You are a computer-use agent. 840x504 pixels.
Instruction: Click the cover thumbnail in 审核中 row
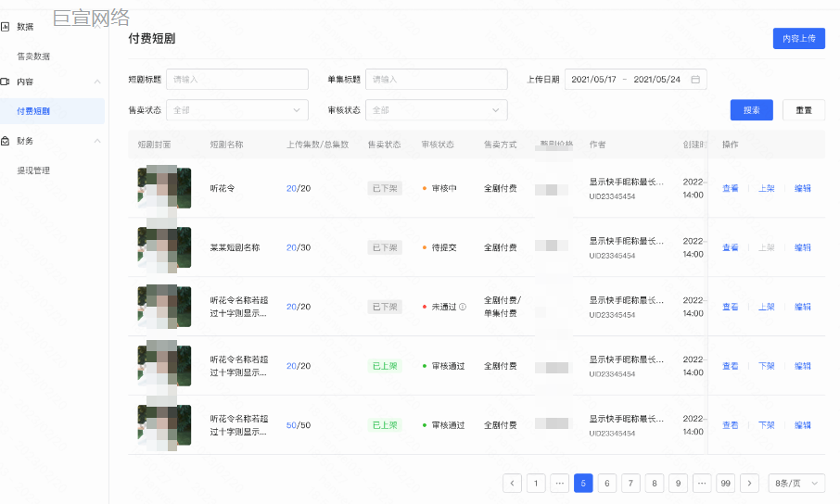tap(164, 188)
